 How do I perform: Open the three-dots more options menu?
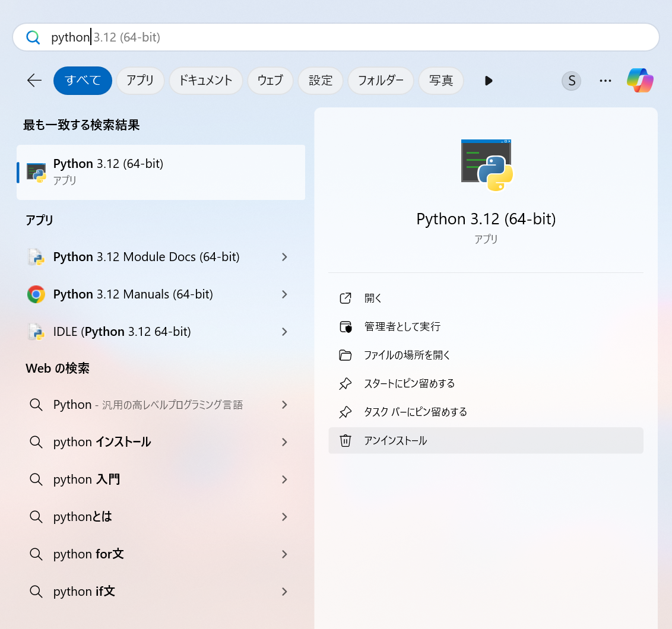pos(605,81)
